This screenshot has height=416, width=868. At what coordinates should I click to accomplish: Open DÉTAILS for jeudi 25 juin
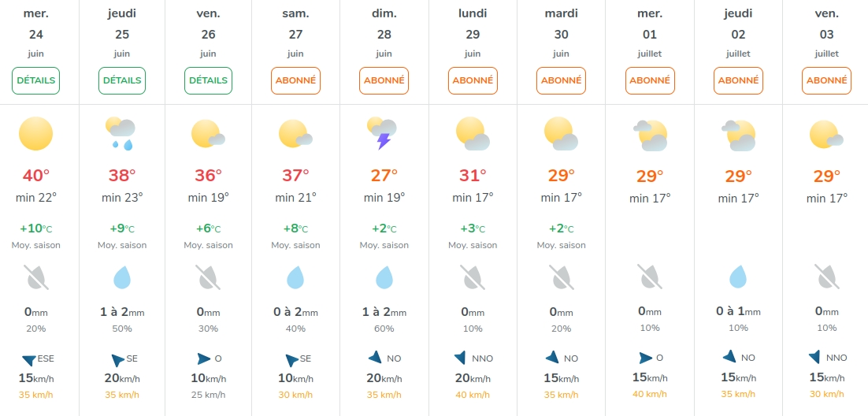point(122,80)
